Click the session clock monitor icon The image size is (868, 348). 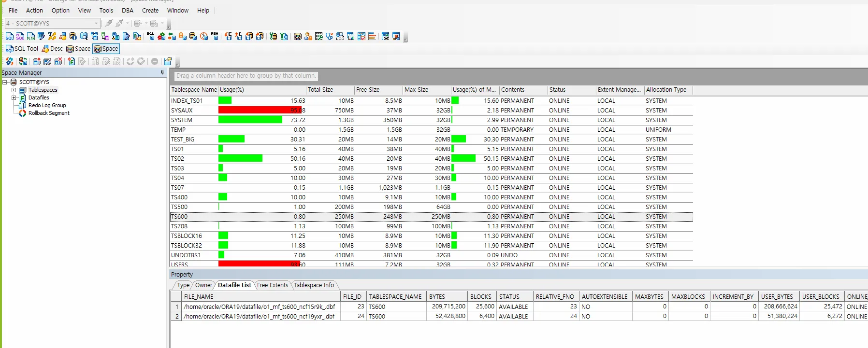203,36
